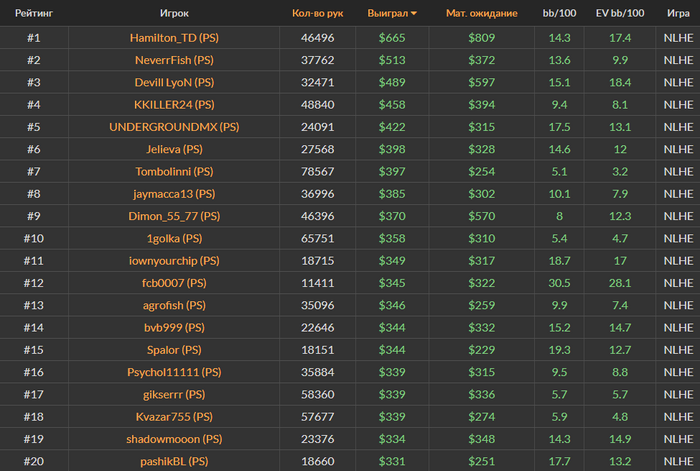Click the sort arrow beside Выиграл

coord(414,14)
